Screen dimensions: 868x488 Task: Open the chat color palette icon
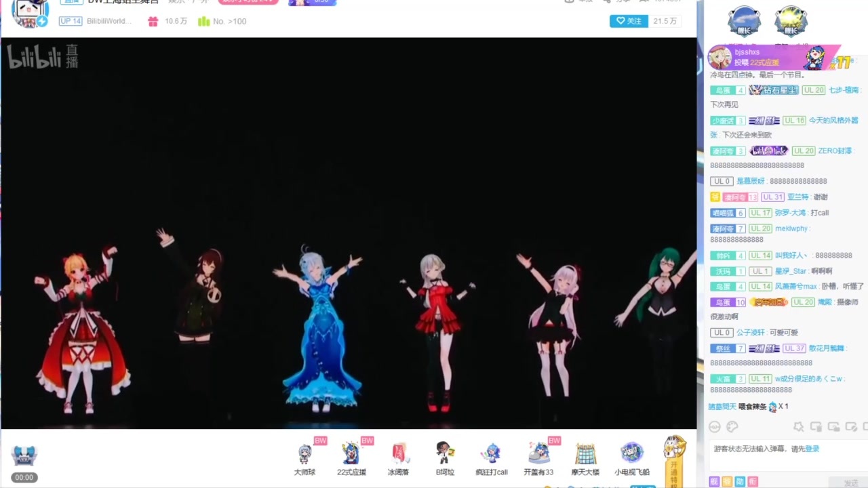point(732,426)
